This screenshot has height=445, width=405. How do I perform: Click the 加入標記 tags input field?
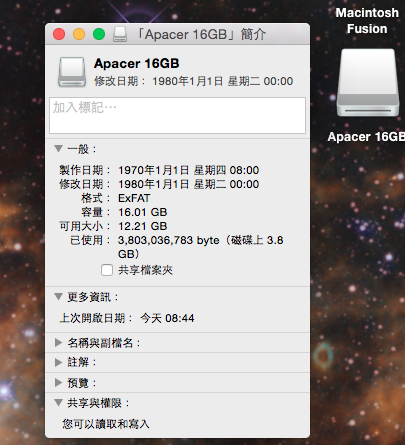click(x=177, y=115)
